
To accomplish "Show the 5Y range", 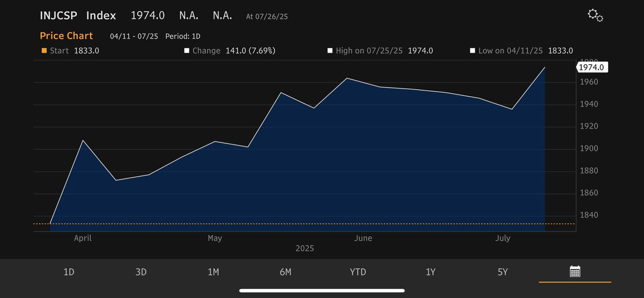I will (x=502, y=272).
